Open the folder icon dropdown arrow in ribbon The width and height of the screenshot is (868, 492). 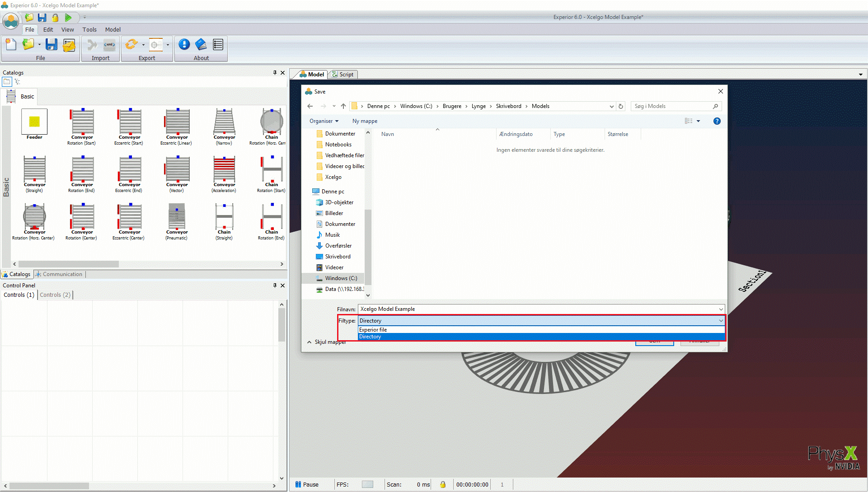pos(39,45)
